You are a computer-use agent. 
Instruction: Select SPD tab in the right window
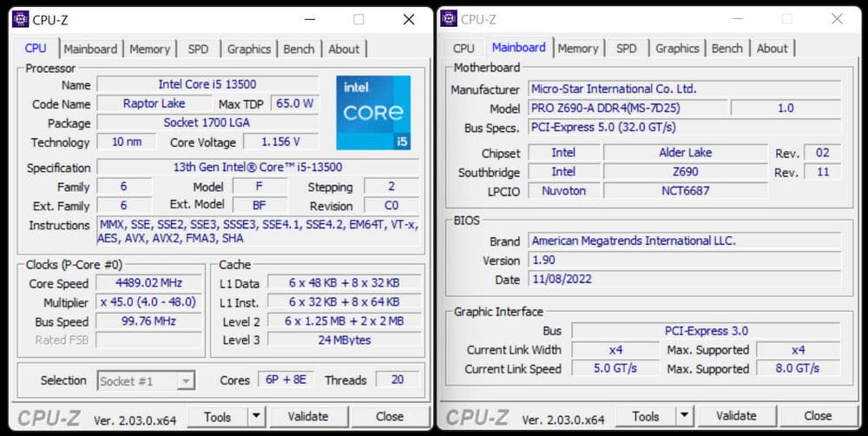[x=627, y=48]
